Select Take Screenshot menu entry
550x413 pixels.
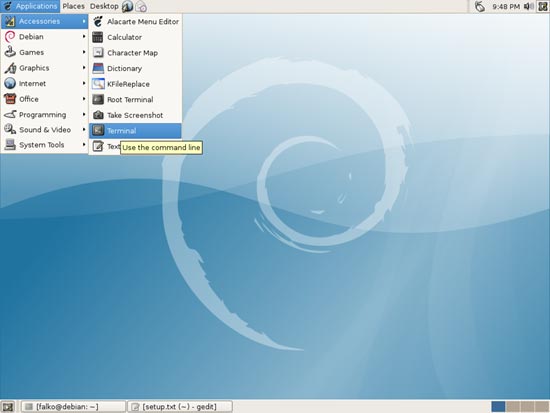click(135, 115)
